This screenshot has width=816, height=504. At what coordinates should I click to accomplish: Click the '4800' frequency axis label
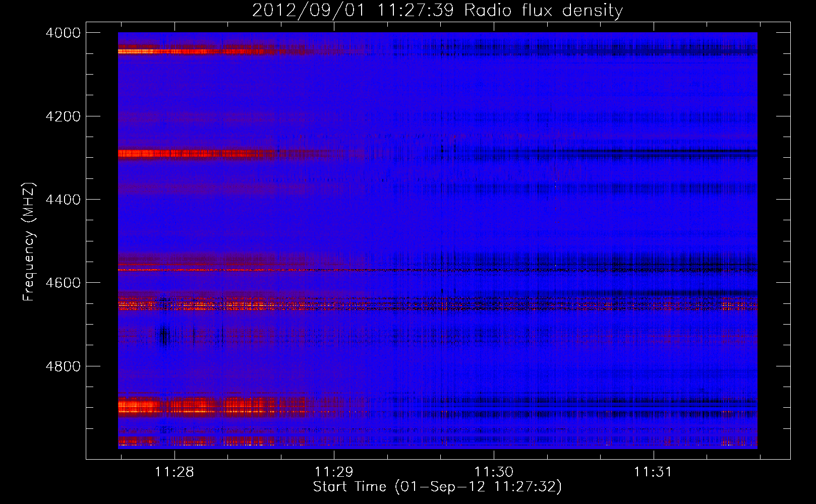(x=63, y=366)
